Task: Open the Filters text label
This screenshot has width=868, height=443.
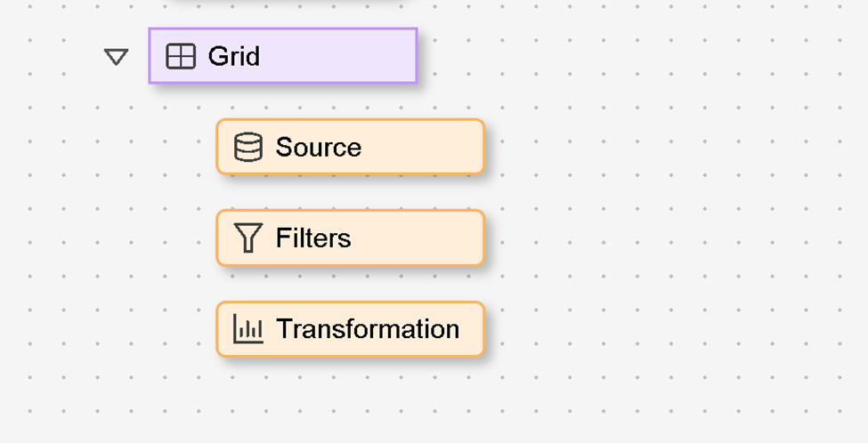Action: pyautogui.click(x=313, y=238)
